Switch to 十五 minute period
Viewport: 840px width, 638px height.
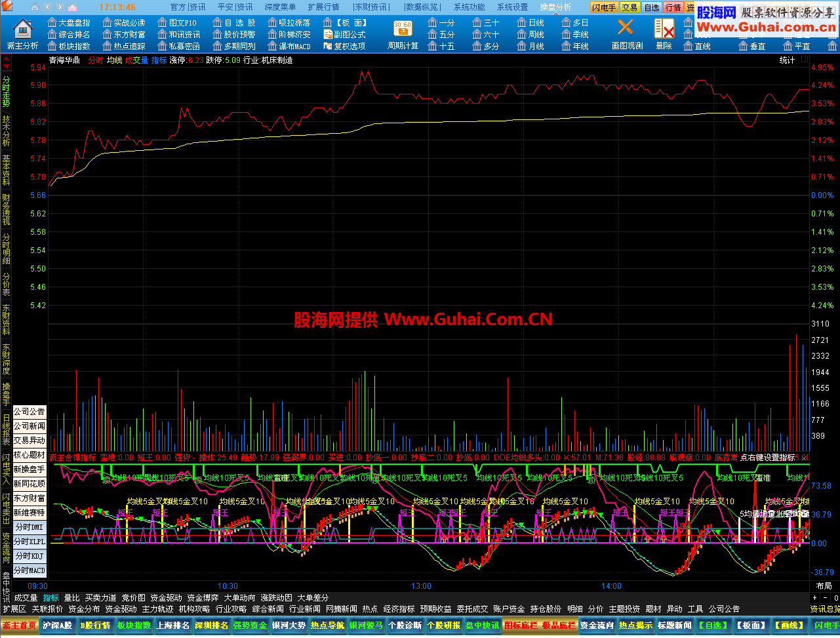click(441, 46)
